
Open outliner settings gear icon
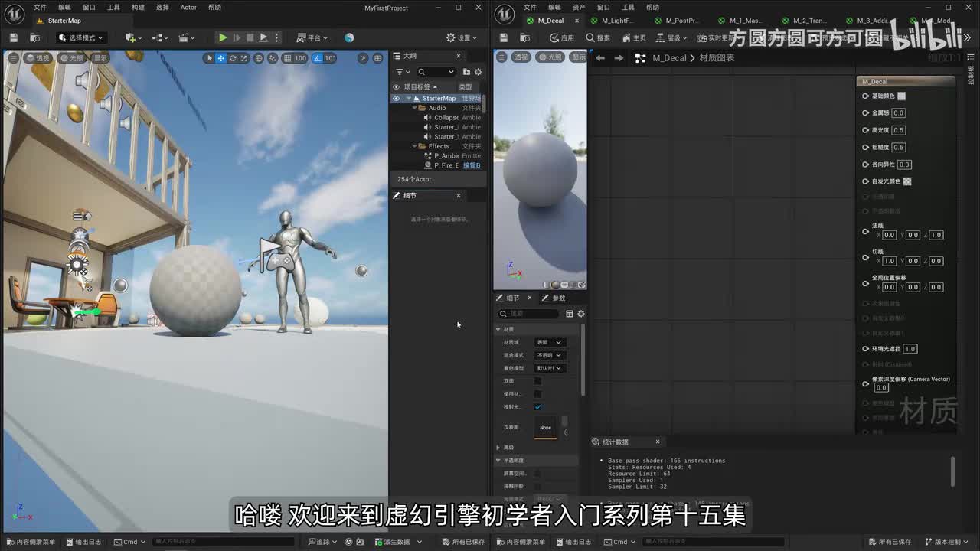pos(479,72)
